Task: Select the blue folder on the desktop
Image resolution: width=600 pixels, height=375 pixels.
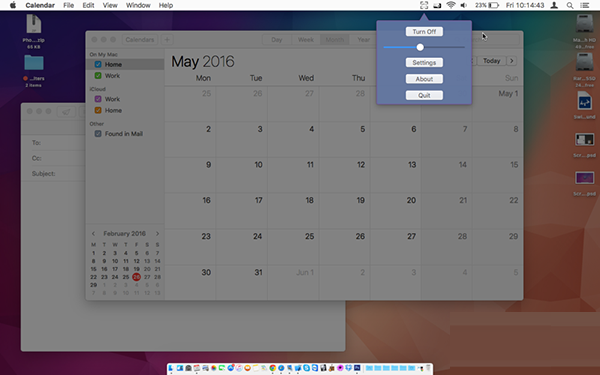Action: pos(34,62)
